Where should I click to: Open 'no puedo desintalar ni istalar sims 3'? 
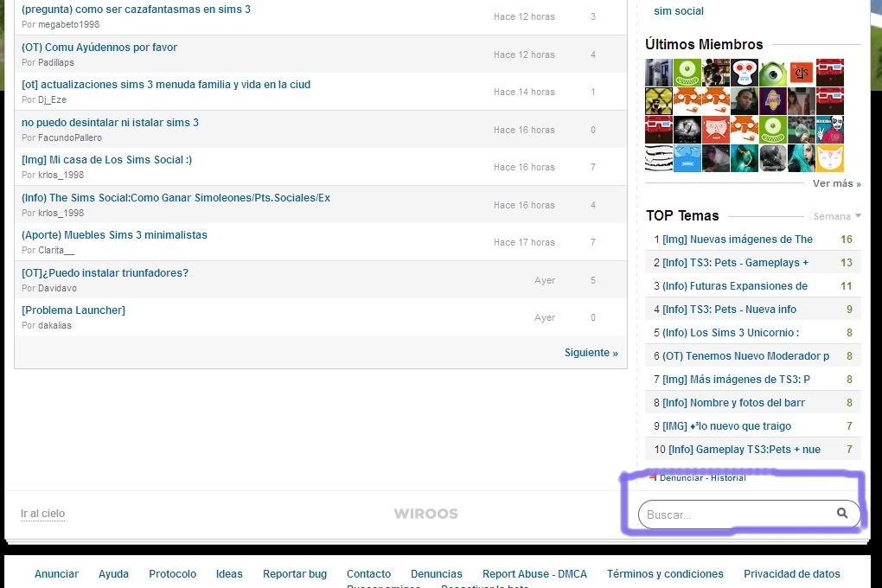pos(111,122)
